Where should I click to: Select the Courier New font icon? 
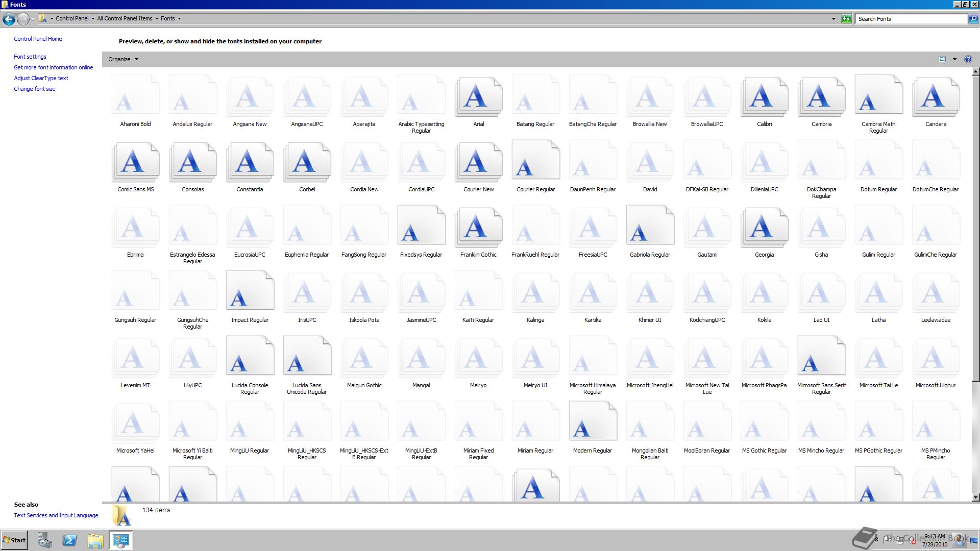(478, 162)
